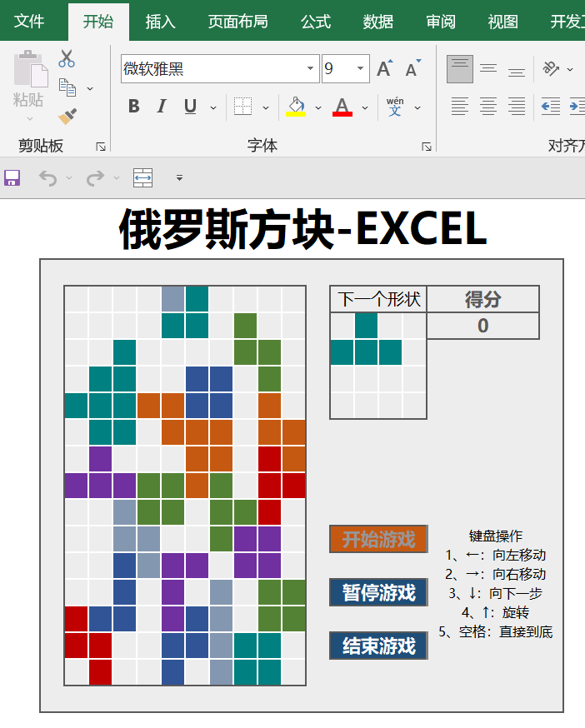Screen dimensions: 585x728
Task: Open clipboard dialog launcher
Action: tap(100, 147)
